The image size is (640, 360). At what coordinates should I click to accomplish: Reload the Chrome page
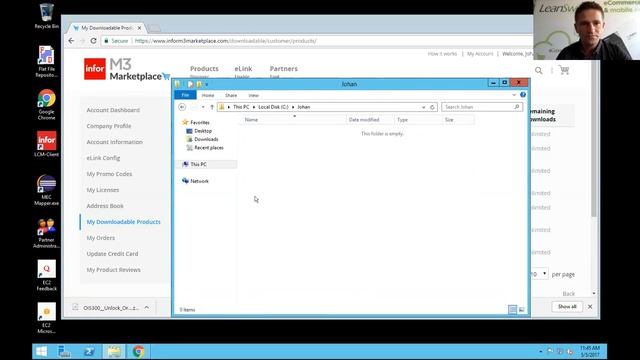click(x=93, y=41)
